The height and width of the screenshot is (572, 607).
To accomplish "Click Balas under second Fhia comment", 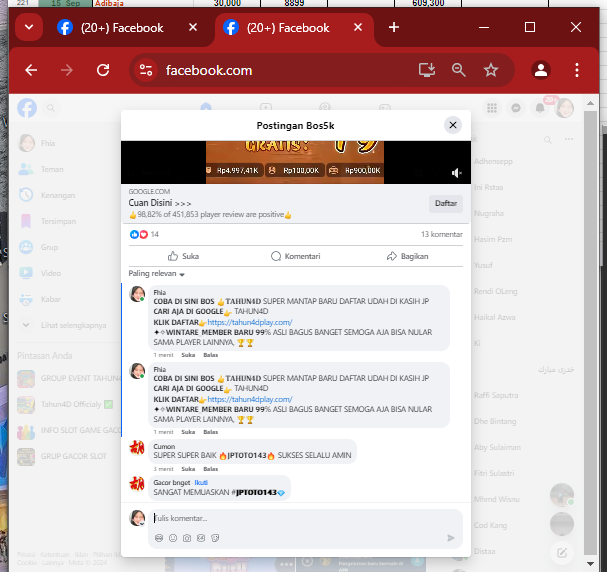I will pyautogui.click(x=211, y=432).
